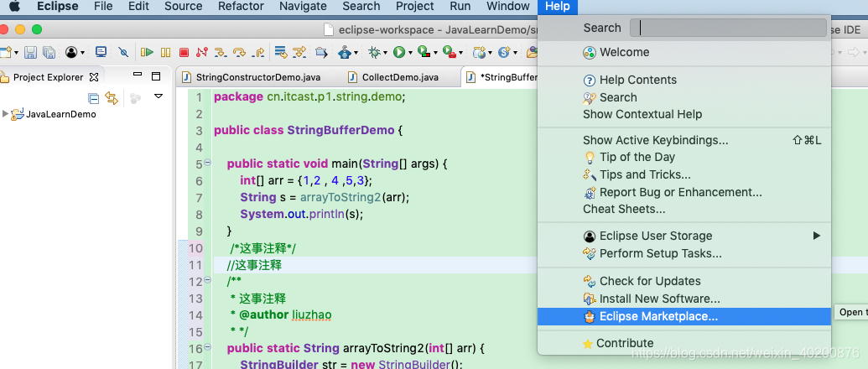Click the green Run toolbar icon
The width and height of the screenshot is (868, 369).
click(399, 53)
